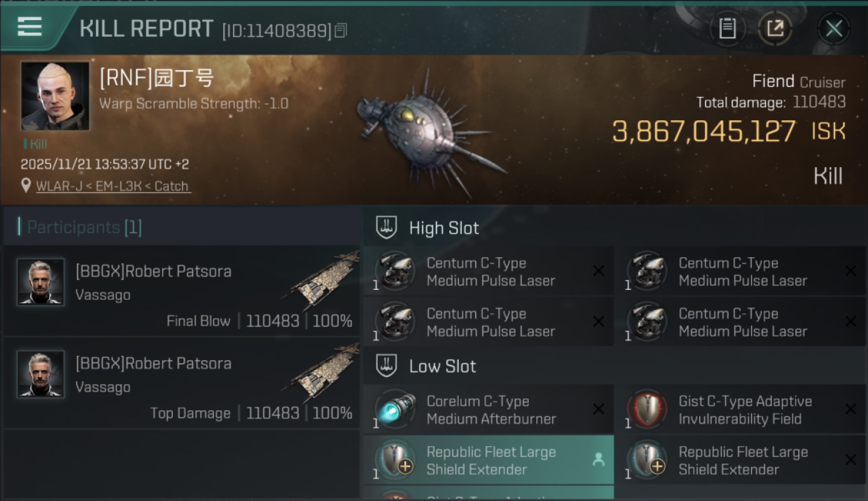The height and width of the screenshot is (501, 868).
Task: Close the kill report window
Action: click(833, 28)
